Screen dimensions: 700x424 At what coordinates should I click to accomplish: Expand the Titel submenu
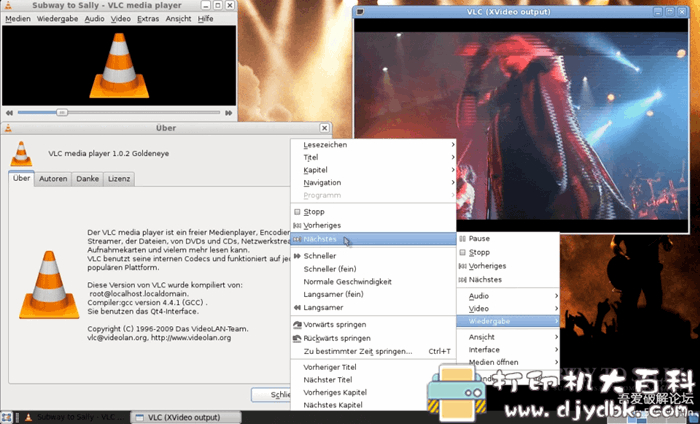click(x=373, y=157)
